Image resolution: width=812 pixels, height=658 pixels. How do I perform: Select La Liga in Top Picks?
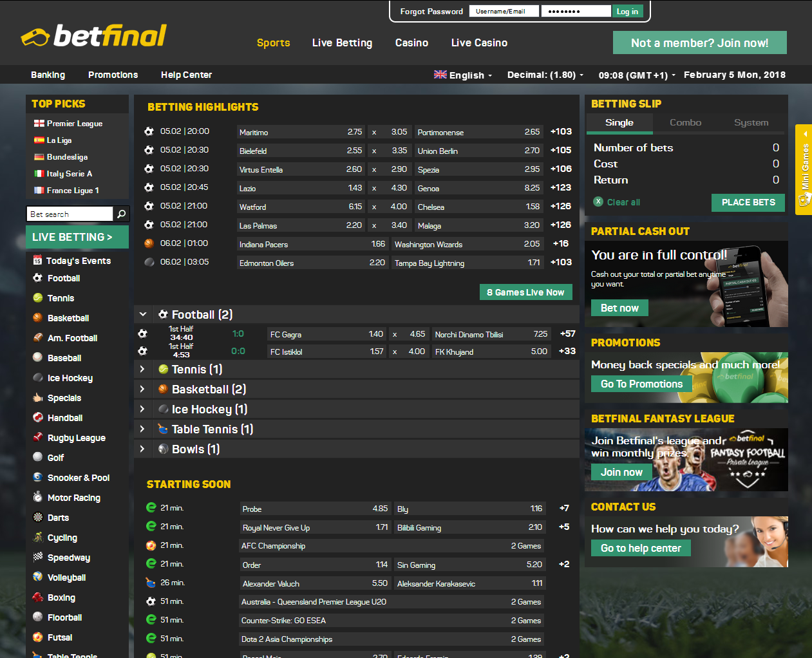(x=59, y=140)
